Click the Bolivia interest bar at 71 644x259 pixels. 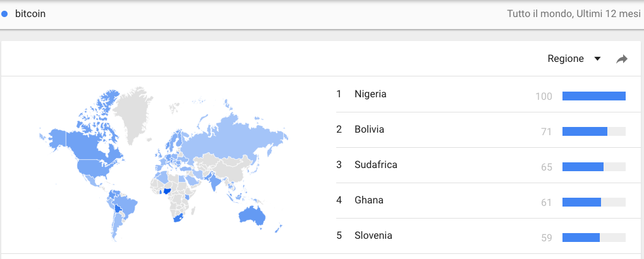pyautogui.click(x=594, y=131)
